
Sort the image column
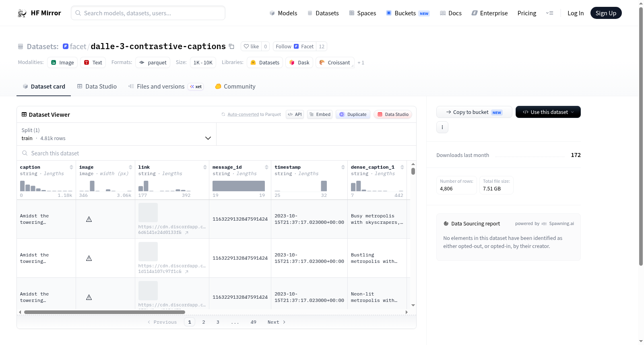[130, 167]
